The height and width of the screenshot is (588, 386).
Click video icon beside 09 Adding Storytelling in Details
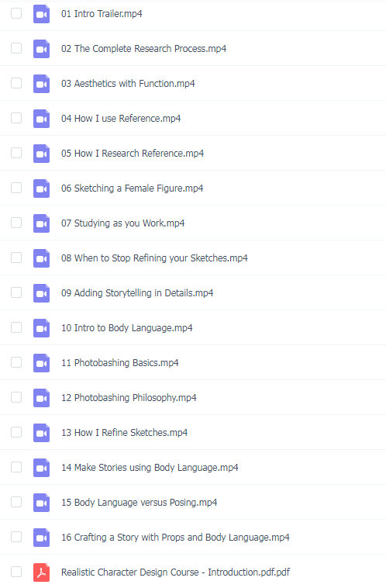click(41, 293)
